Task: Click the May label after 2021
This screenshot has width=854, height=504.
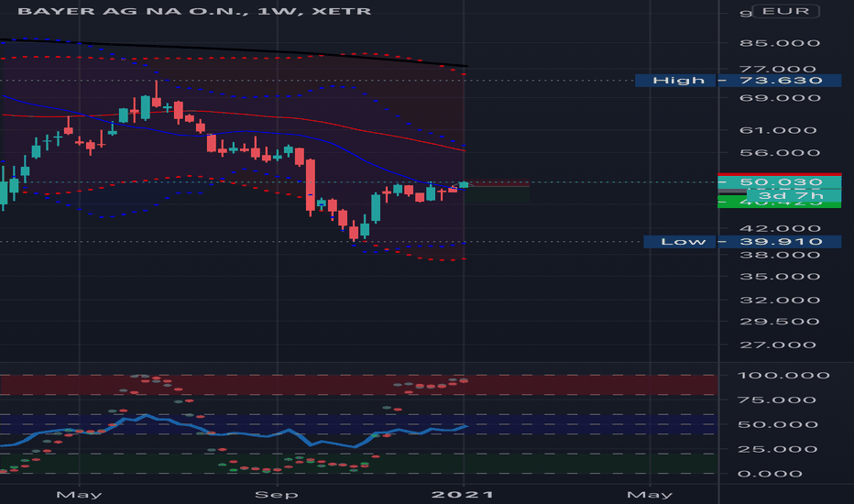Action: point(650,495)
